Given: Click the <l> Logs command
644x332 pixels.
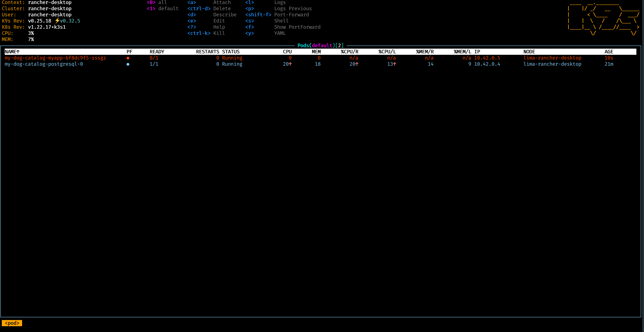Looking at the screenshot, I should click(x=250, y=3).
